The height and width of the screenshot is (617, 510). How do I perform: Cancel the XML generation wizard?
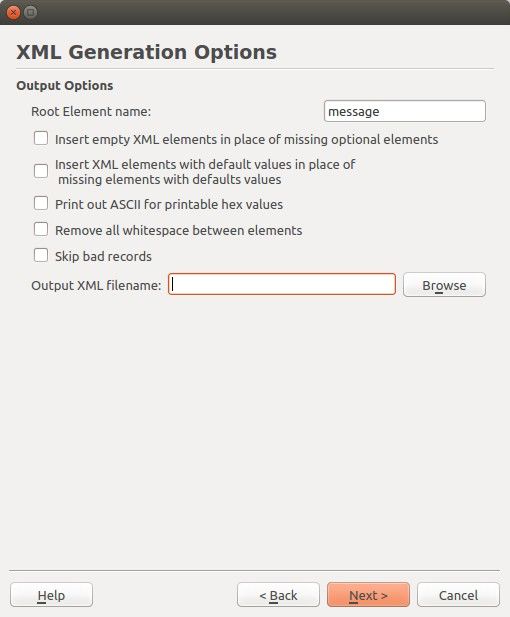tap(458, 595)
